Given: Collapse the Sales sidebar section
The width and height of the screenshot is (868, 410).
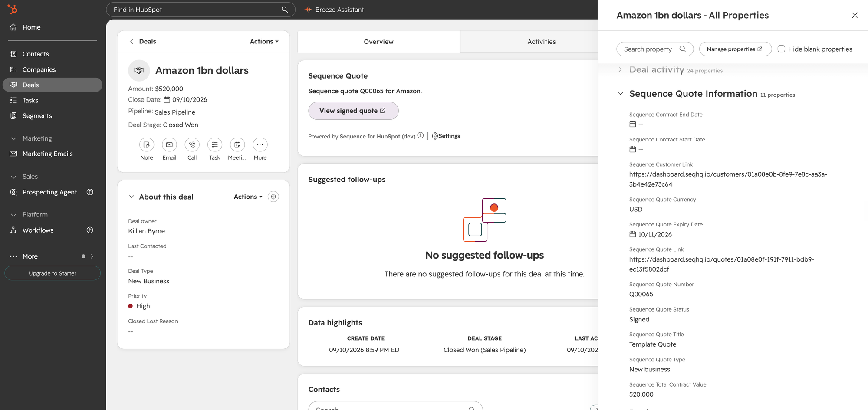Looking at the screenshot, I should click(x=13, y=177).
